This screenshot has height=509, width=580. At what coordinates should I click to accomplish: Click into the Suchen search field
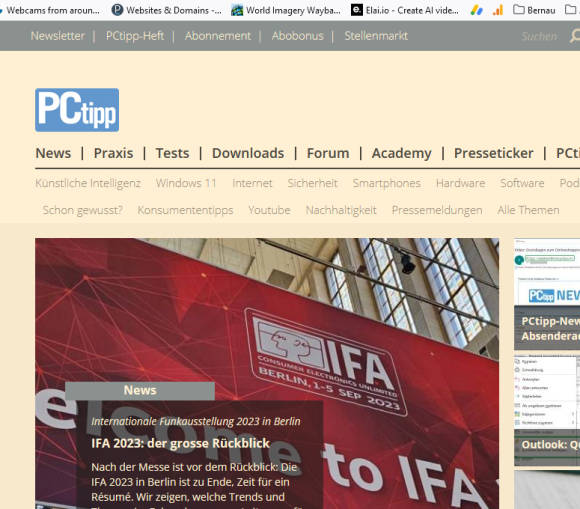coord(539,36)
